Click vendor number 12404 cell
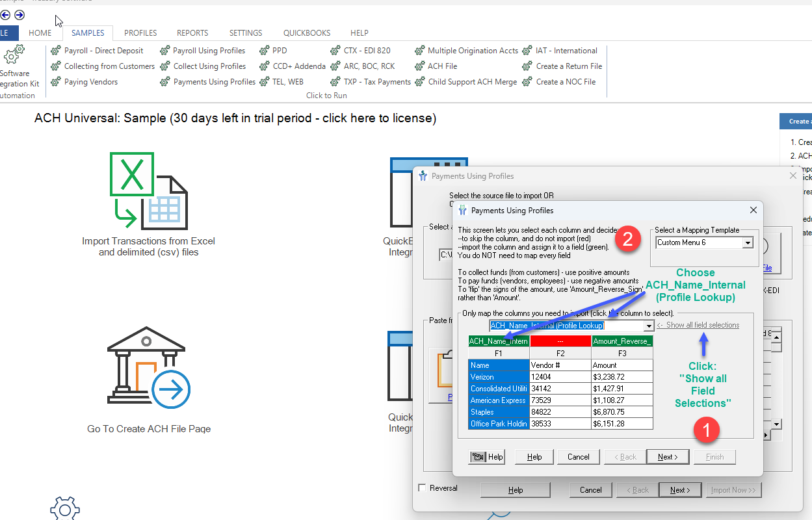 click(x=560, y=377)
